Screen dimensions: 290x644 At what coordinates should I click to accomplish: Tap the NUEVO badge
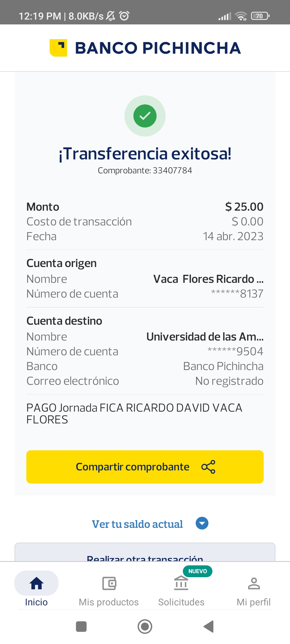coord(198,571)
